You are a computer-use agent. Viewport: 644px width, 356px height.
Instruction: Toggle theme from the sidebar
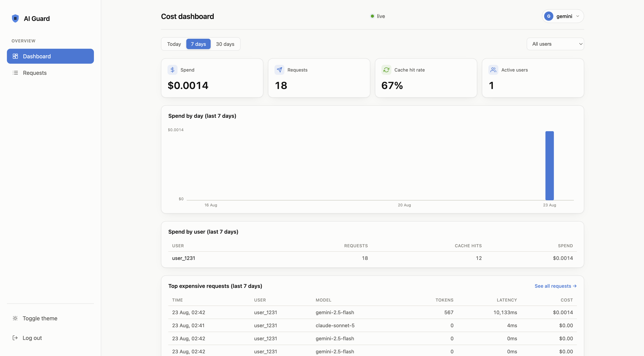[50, 318]
